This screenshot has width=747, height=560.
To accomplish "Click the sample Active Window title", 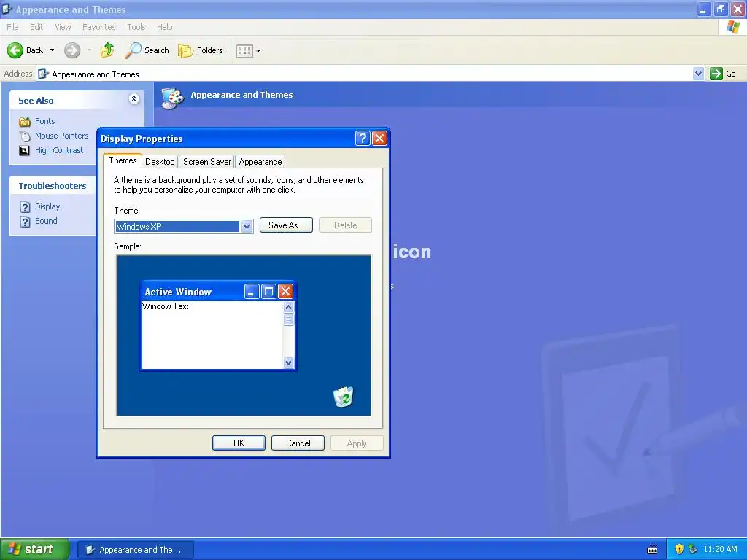I will click(x=178, y=292).
